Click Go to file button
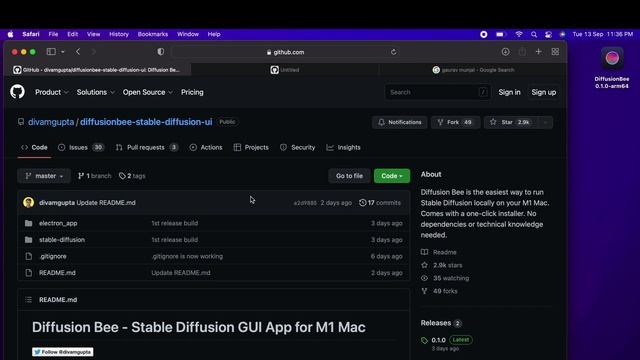The width and height of the screenshot is (640, 360). click(349, 176)
